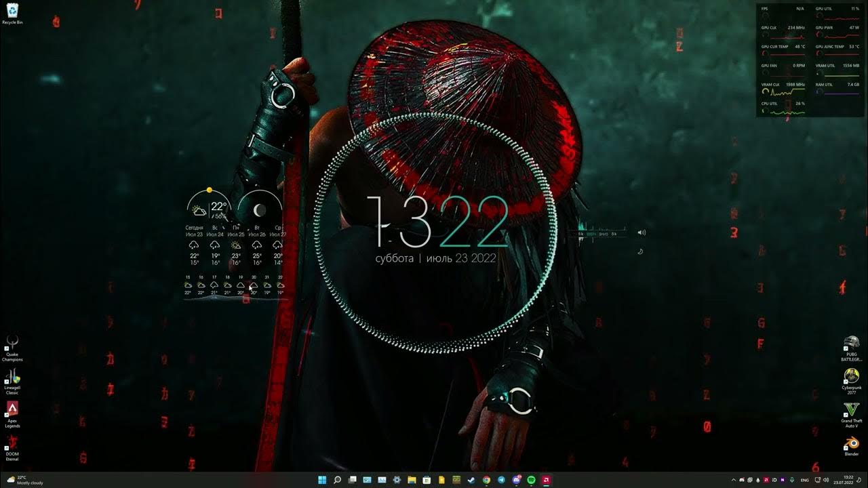This screenshot has height=488, width=868.
Task: Click the microphone tray icon
Action: [x=792, y=480]
